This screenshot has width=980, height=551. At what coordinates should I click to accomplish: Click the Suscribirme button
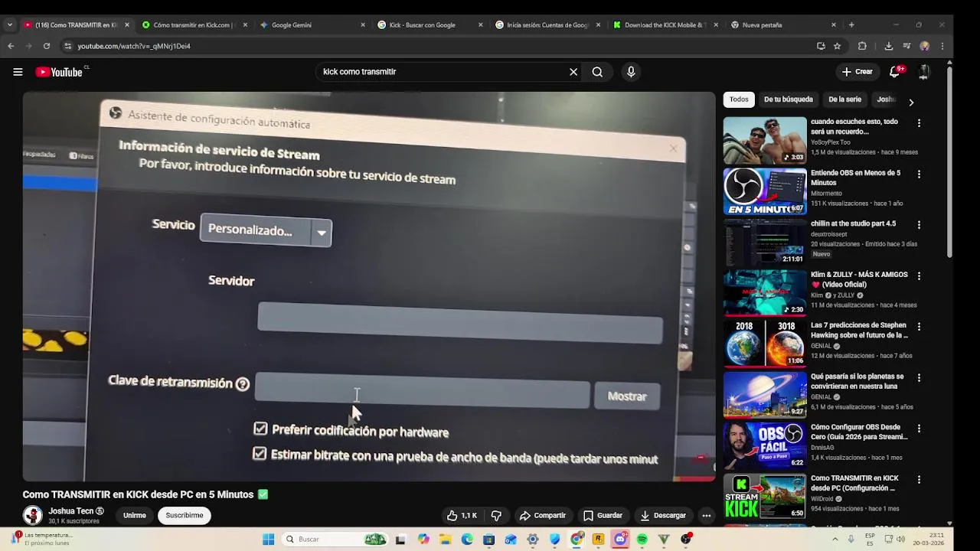pos(185,515)
